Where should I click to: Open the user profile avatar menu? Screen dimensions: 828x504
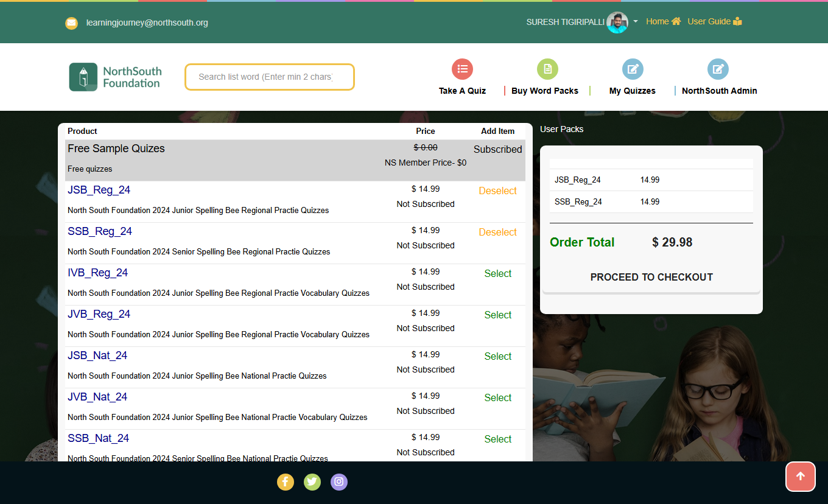[x=617, y=23]
